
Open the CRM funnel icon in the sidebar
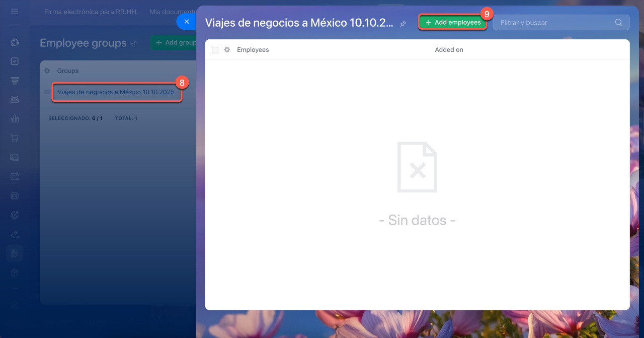pos(15,81)
